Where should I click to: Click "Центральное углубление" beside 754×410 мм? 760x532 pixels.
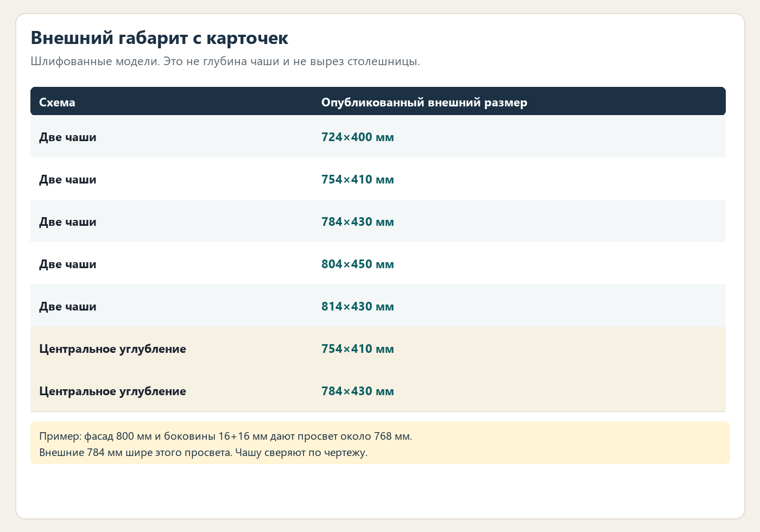click(x=112, y=349)
